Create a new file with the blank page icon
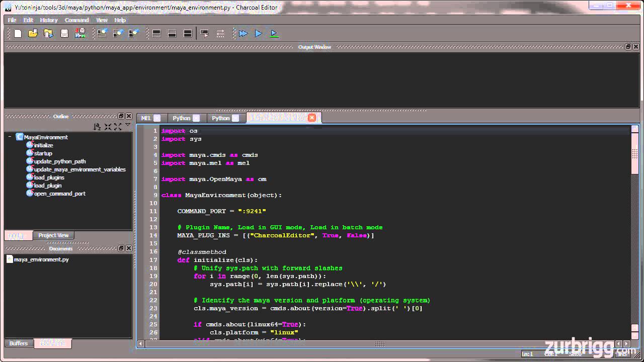 (x=18, y=34)
